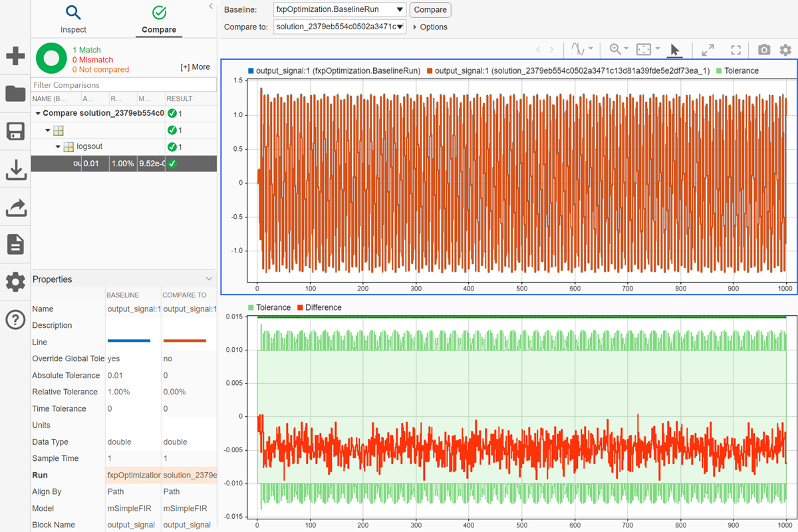This screenshot has height=532, width=798.
Task: Select the pointer arrow tool in plot toolbar
Action: tap(674, 50)
